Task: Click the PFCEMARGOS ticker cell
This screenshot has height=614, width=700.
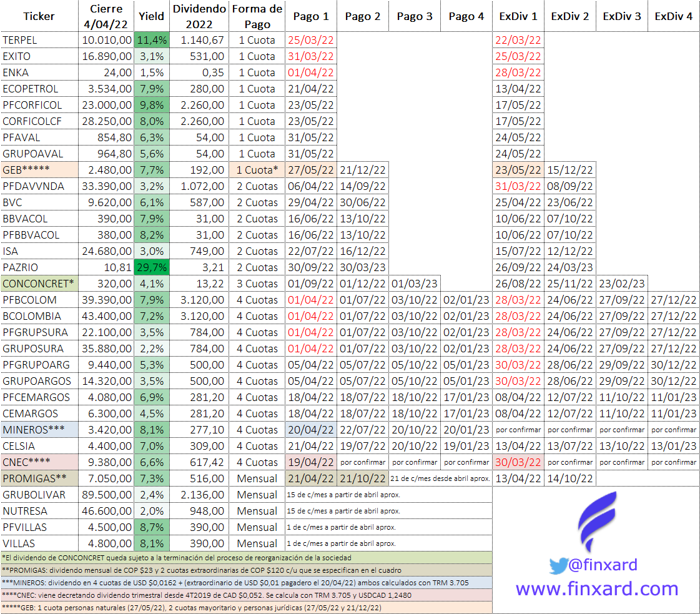Action: 39,397
